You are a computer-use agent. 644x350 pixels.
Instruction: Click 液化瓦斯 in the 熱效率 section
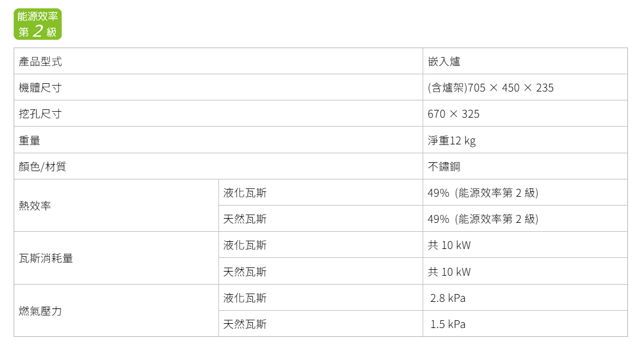tap(245, 193)
